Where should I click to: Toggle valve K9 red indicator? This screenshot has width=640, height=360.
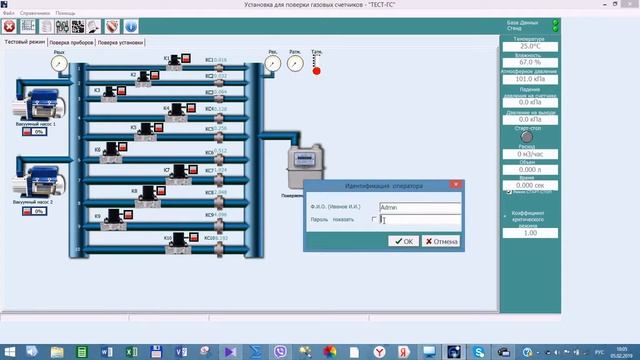pos(128,214)
